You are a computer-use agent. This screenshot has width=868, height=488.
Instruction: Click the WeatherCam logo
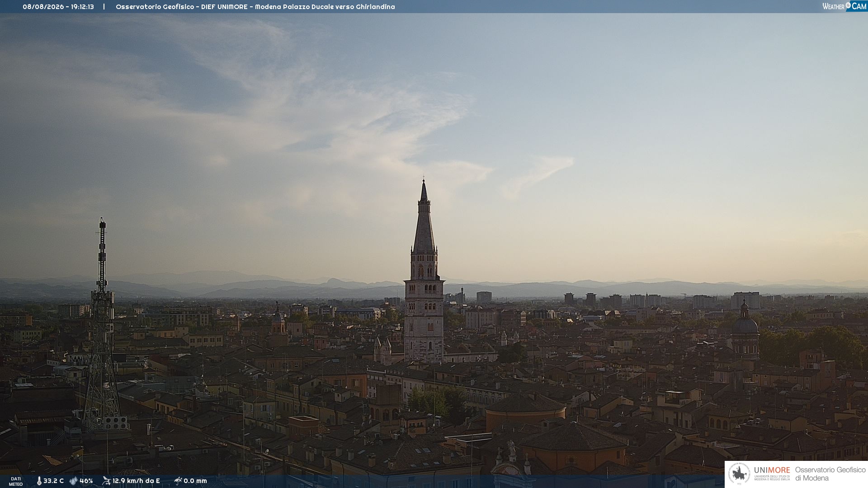pos(844,6)
